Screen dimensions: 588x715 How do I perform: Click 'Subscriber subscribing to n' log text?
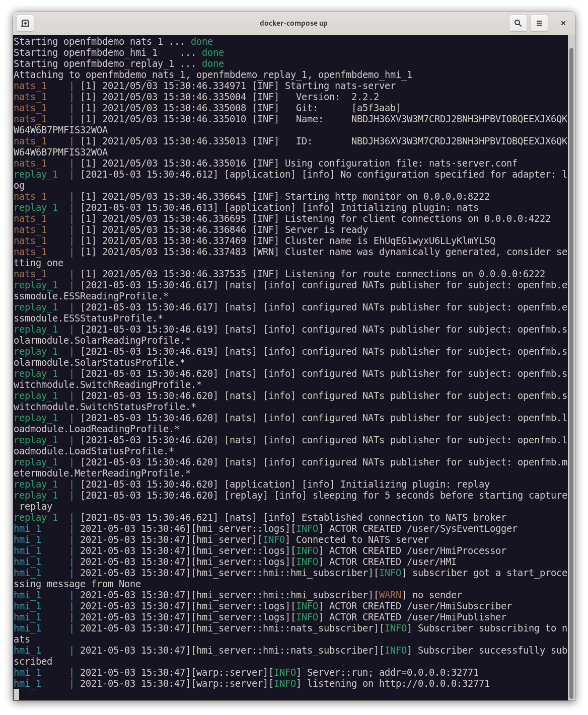492,628
